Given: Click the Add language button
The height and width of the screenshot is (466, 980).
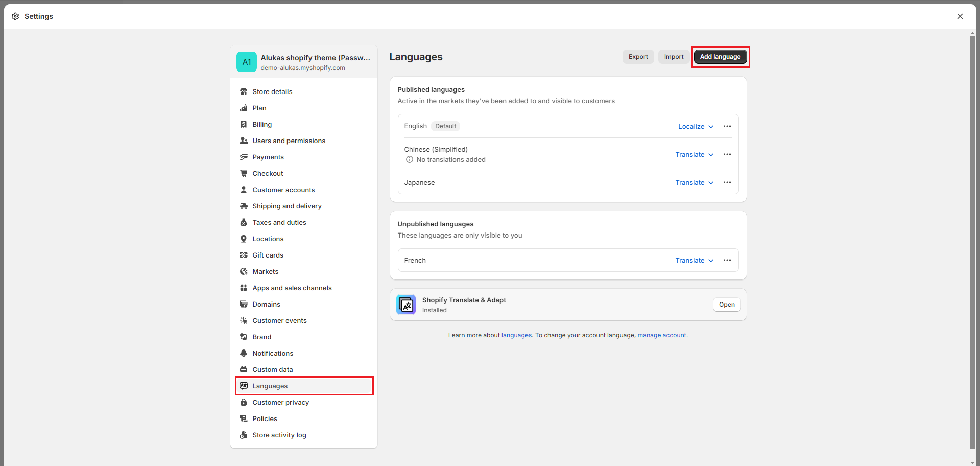Looking at the screenshot, I should 720,57.
